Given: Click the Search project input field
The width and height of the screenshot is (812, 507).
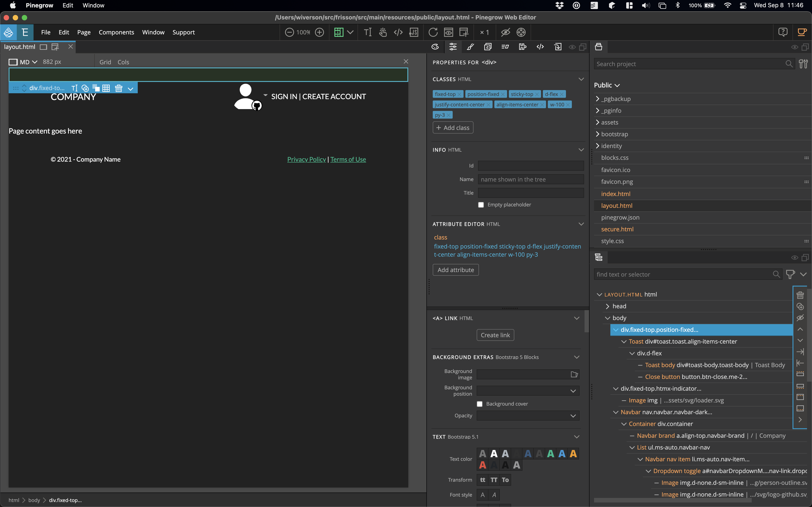Looking at the screenshot, I should click(x=688, y=64).
